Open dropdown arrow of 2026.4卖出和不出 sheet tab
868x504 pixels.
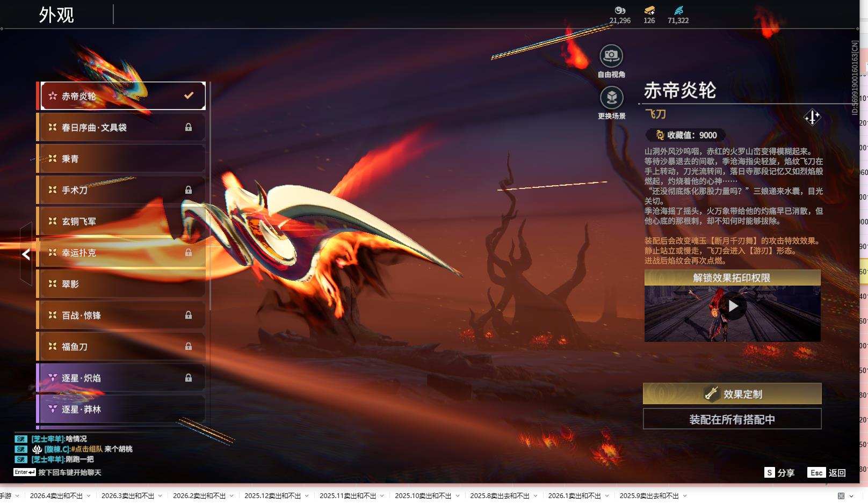point(89,496)
